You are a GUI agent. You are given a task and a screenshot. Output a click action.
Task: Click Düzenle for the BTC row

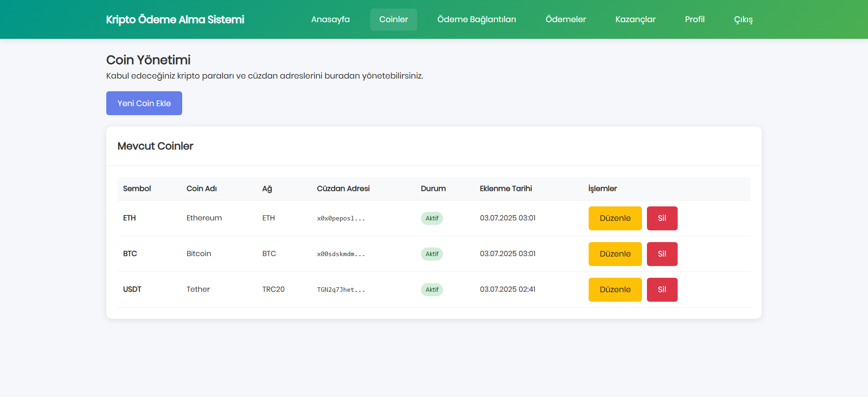point(615,254)
